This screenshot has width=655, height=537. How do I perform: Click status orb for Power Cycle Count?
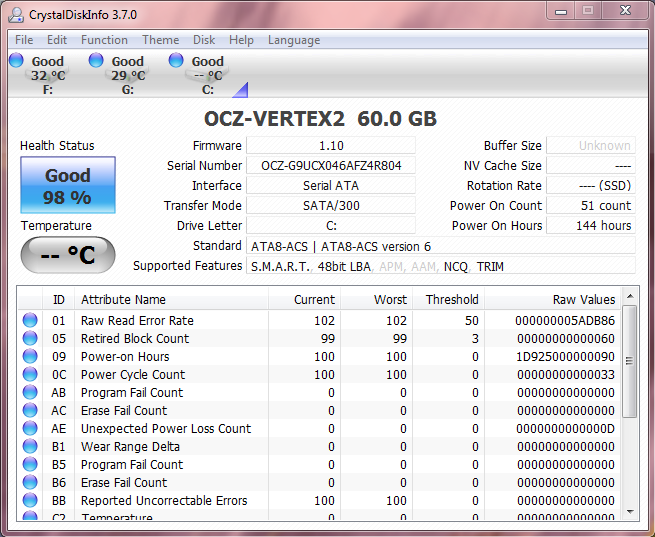point(30,375)
